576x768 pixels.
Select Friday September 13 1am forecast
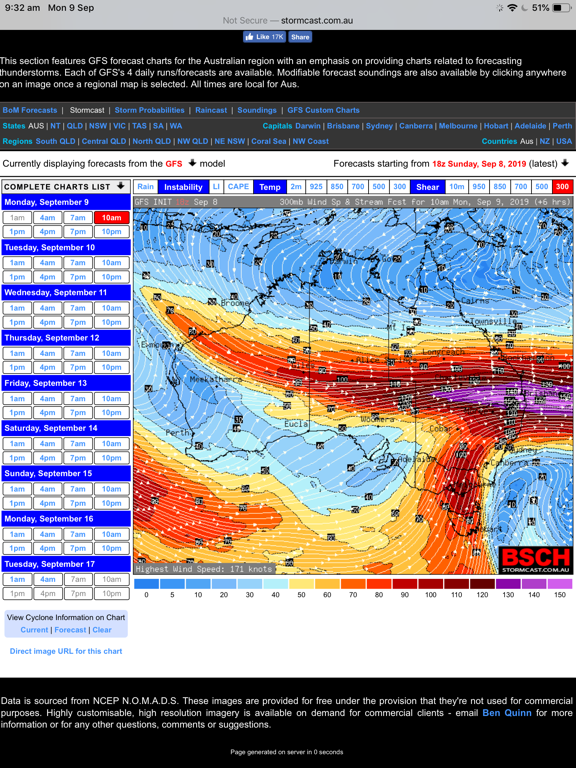pyautogui.click(x=17, y=399)
